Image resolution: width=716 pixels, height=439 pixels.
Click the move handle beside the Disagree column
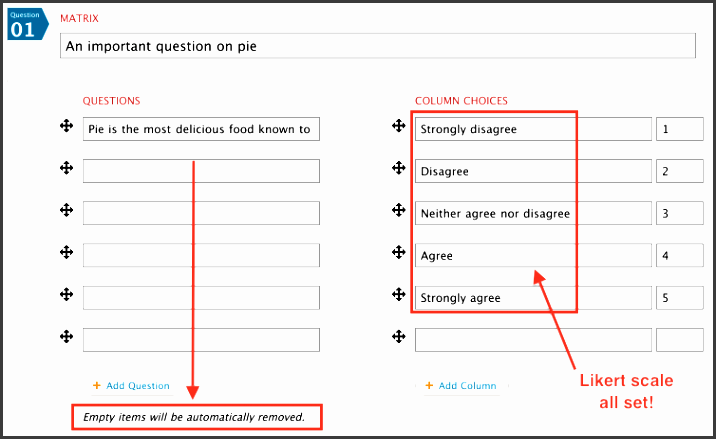point(400,168)
